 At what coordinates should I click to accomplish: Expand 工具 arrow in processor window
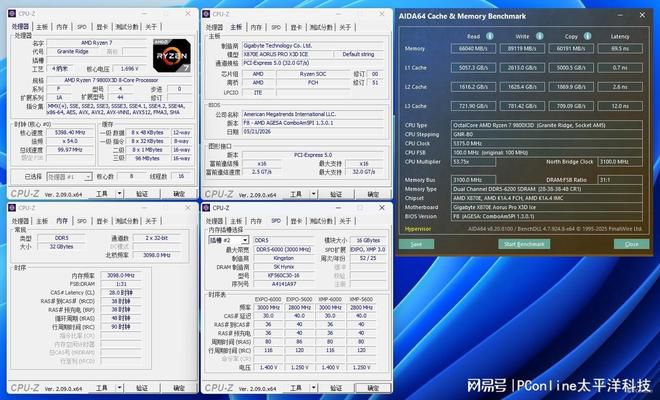point(120,194)
